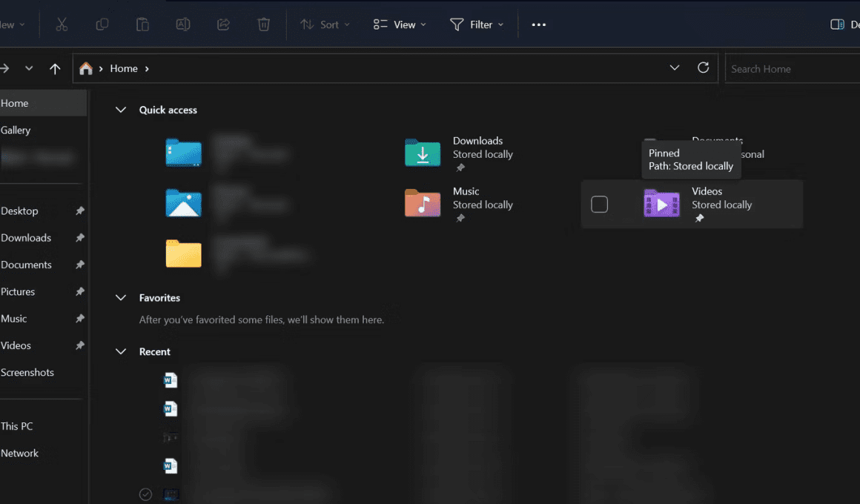Toggle the Details pane icon

pyautogui.click(x=837, y=24)
